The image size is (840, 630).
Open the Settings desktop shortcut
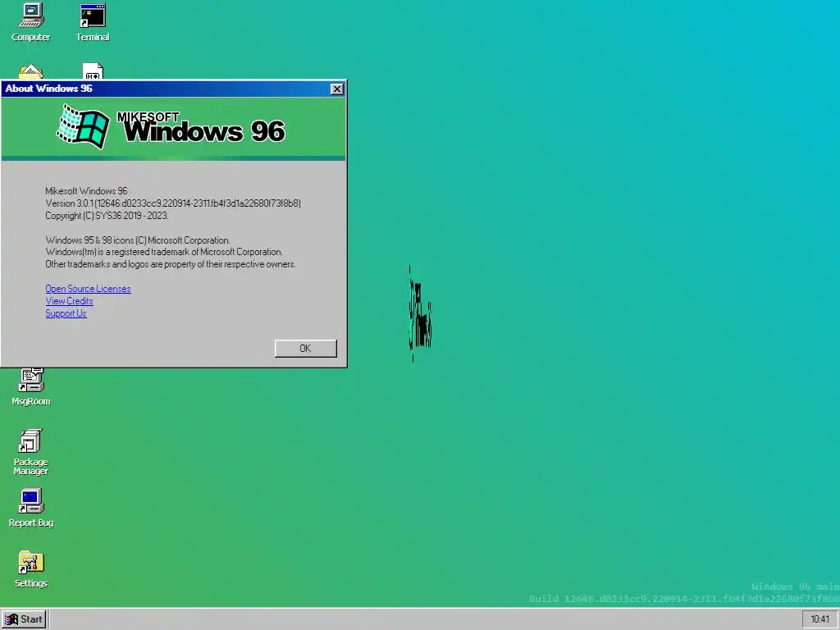click(31, 569)
